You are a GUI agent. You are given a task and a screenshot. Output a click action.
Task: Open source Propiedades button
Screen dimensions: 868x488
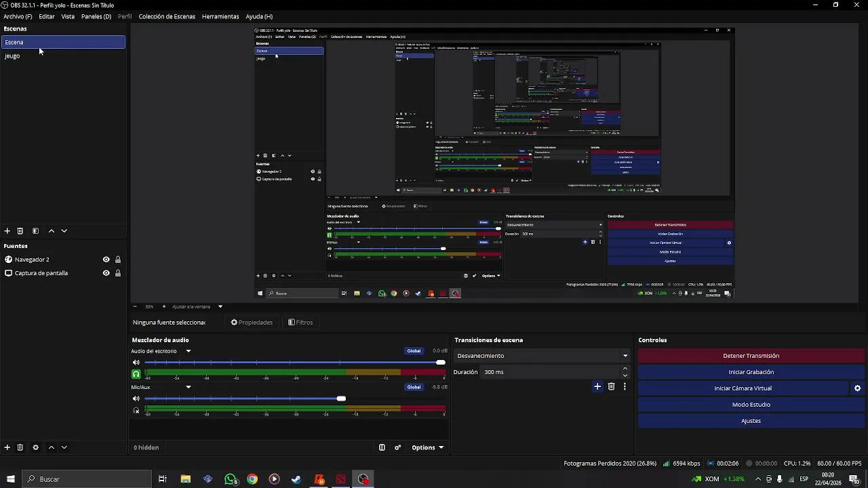tap(252, 323)
